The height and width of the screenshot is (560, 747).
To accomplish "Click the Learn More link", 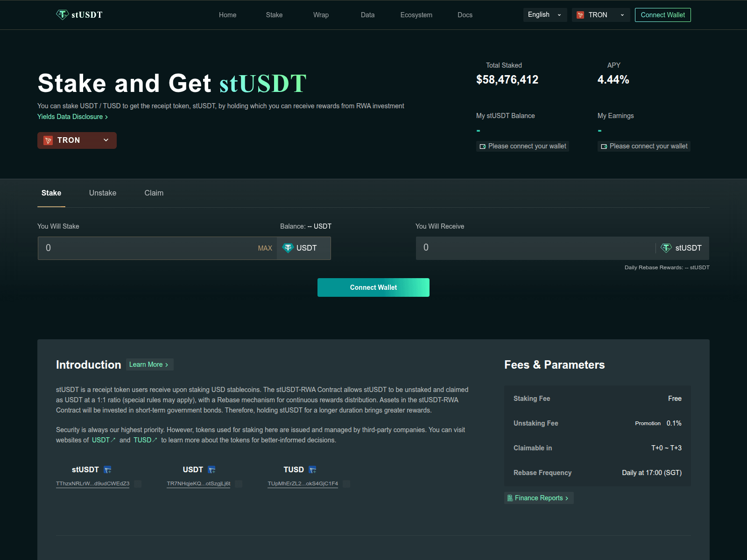I will tap(149, 364).
